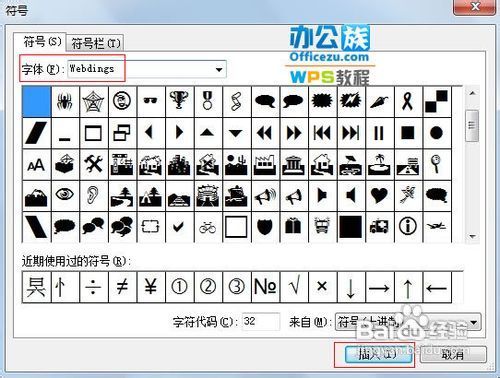Image resolution: width=500 pixels, height=378 pixels.
Task: Select the factory building symbol
Action: click(265, 165)
